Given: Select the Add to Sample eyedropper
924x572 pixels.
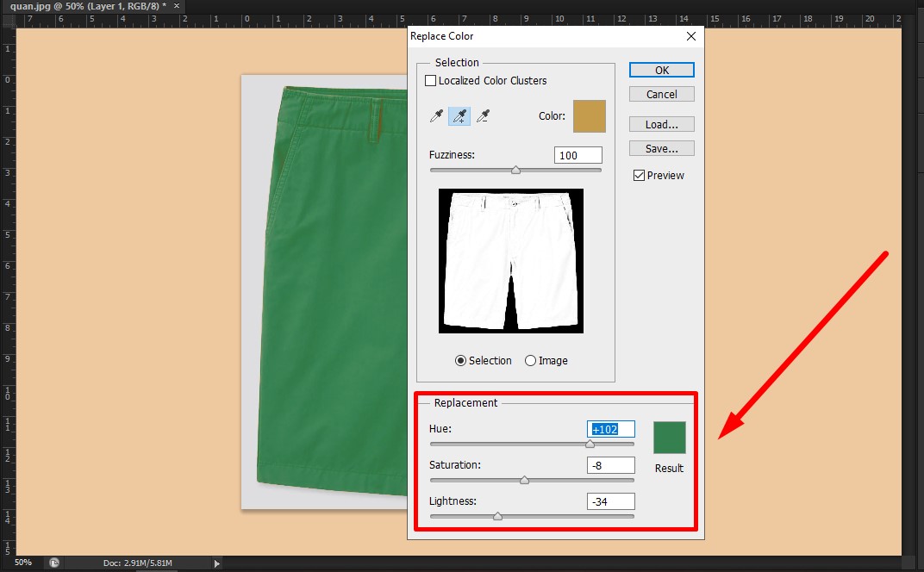Looking at the screenshot, I should tap(459, 115).
